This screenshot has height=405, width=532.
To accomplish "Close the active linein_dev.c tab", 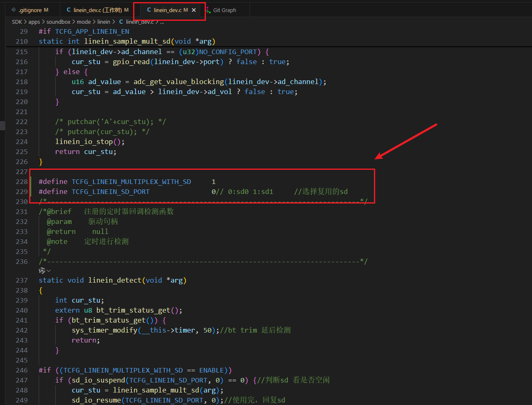I will [194, 10].
